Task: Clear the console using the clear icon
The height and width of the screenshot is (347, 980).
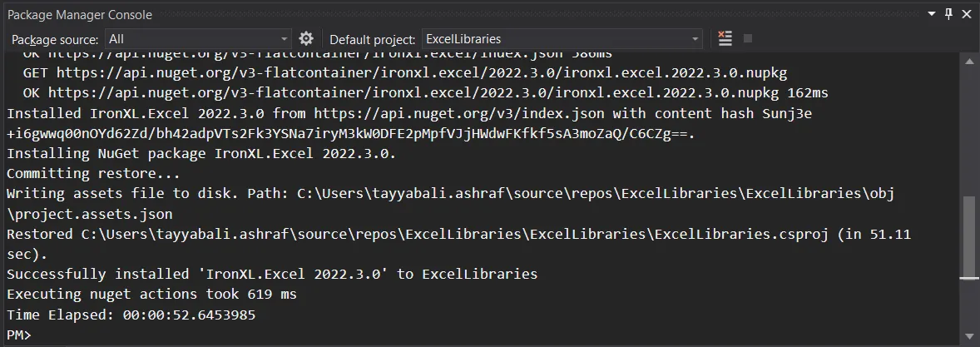Action: point(725,39)
